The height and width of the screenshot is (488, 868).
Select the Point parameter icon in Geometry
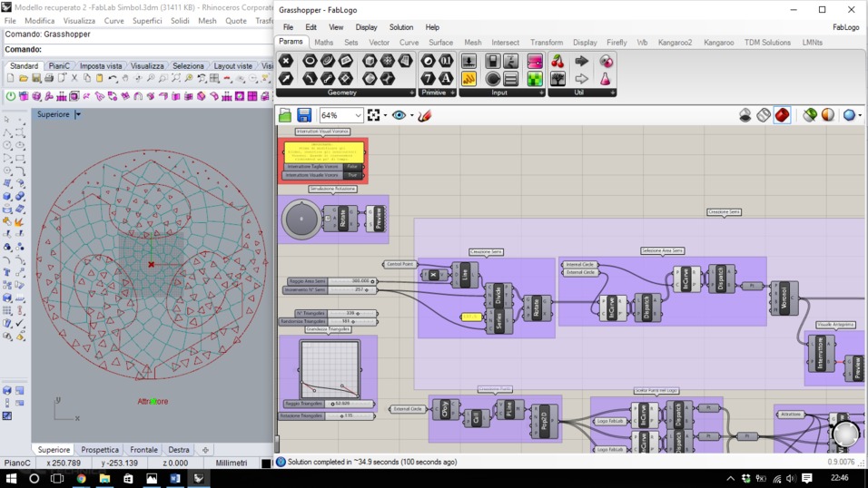[286, 61]
